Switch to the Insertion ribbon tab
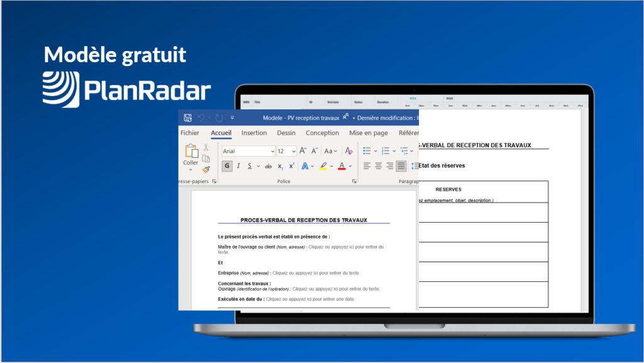This screenshot has height=363, width=644. (254, 133)
